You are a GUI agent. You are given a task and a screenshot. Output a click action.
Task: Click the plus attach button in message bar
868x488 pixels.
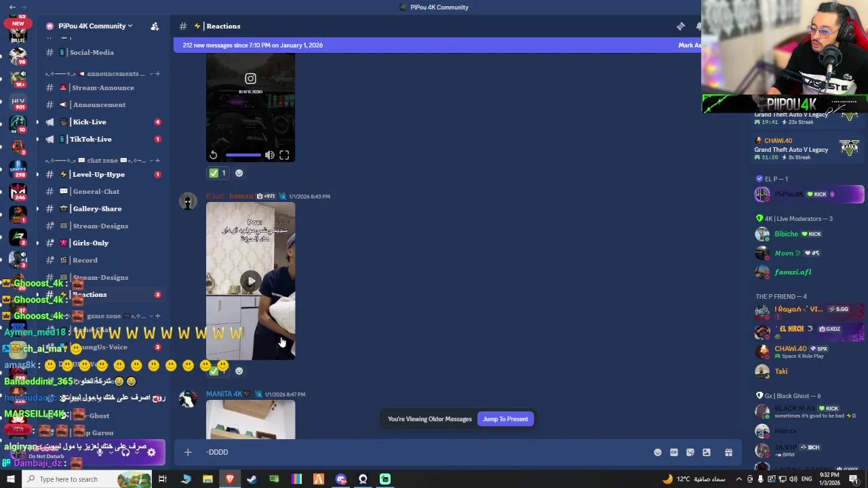pyautogui.click(x=188, y=452)
